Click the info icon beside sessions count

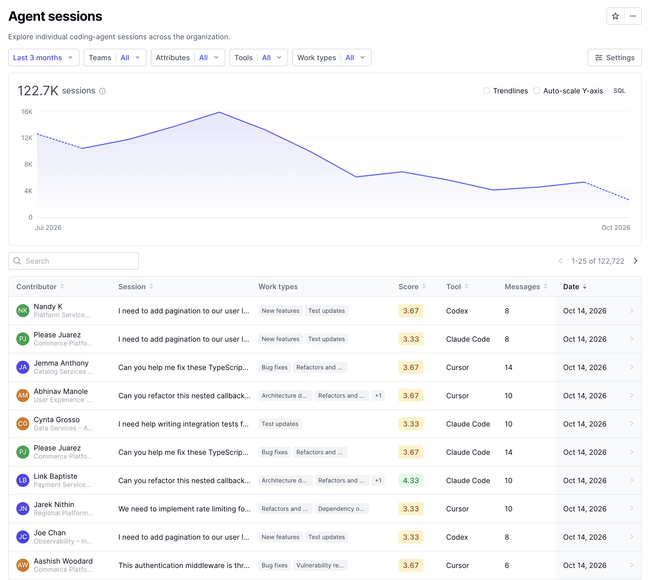[x=102, y=91]
